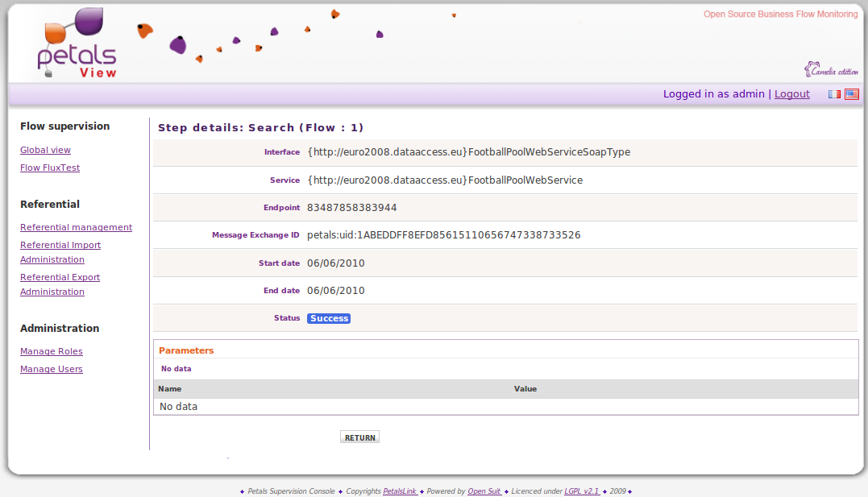The image size is (868, 497).
Task: Click the Message Exchange ID value
Action: 443,235
